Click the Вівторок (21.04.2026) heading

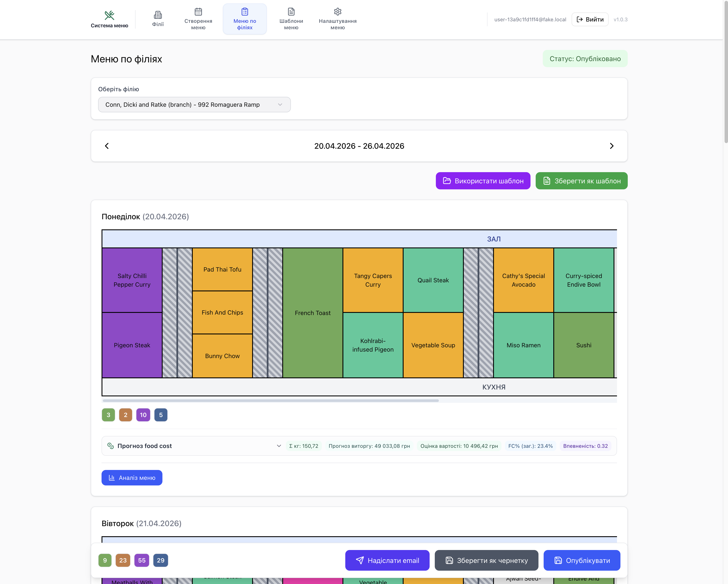pyautogui.click(x=142, y=523)
